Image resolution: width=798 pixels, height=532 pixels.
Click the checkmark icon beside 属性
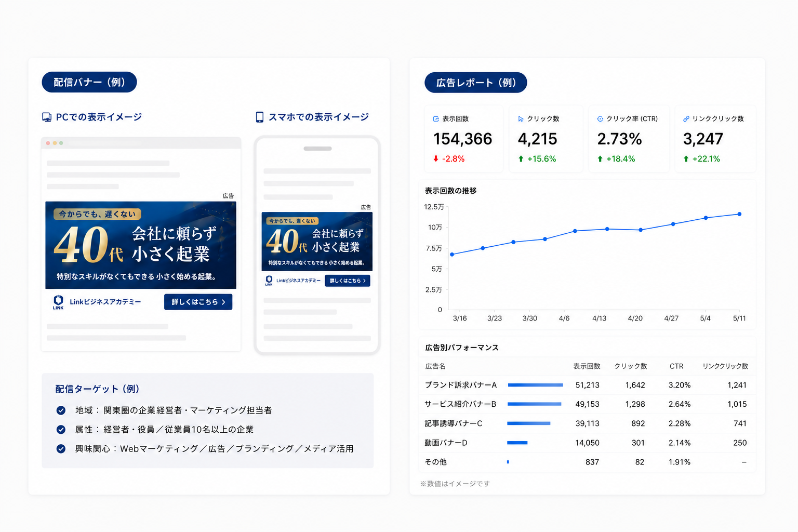coord(61,430)
